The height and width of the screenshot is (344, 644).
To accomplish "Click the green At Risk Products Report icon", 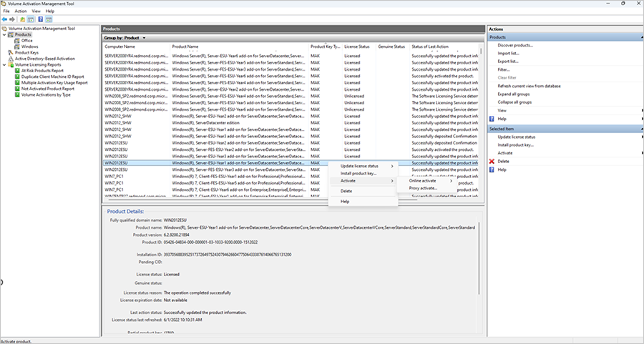I will tap(17, 71).
